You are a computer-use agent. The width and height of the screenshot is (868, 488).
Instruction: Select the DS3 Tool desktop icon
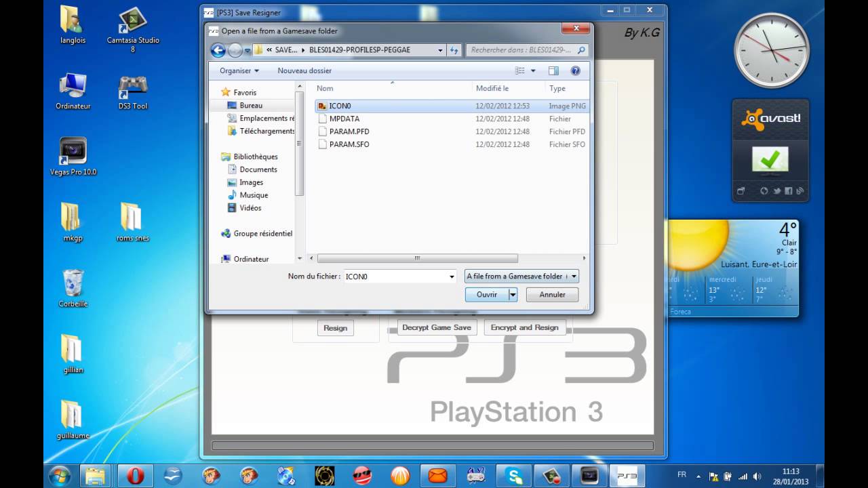[x=133, y=91]
